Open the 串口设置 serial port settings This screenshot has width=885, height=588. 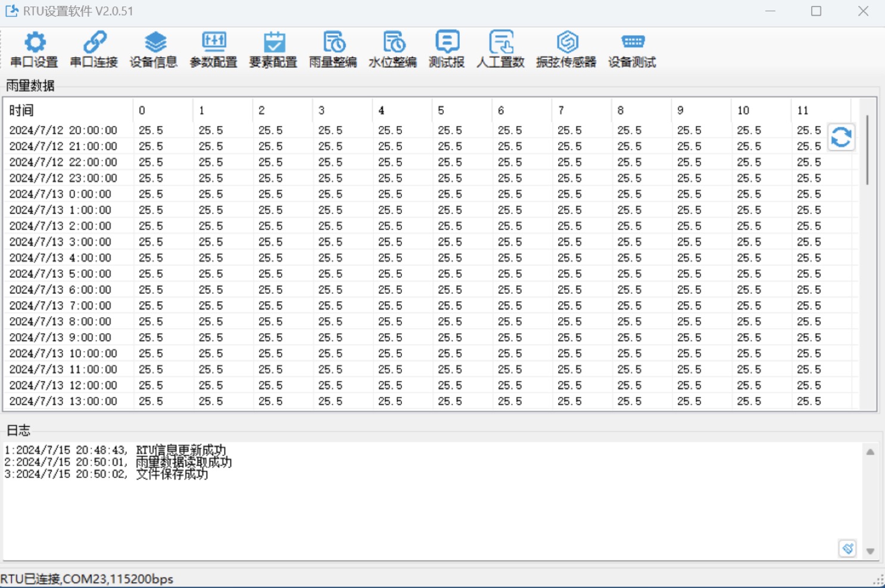[34, 49]
